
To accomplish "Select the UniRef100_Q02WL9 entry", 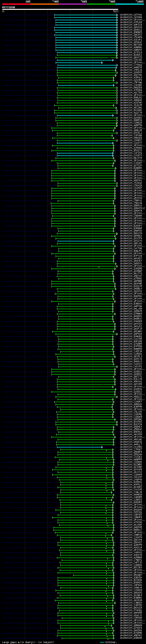I will [x=131, y=595].
